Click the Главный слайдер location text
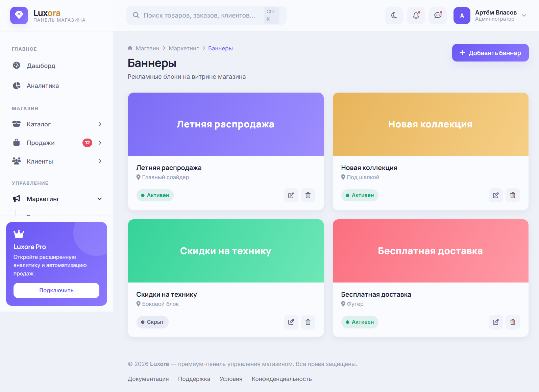This screenshot has width=539, height=392. coord(166,177)
